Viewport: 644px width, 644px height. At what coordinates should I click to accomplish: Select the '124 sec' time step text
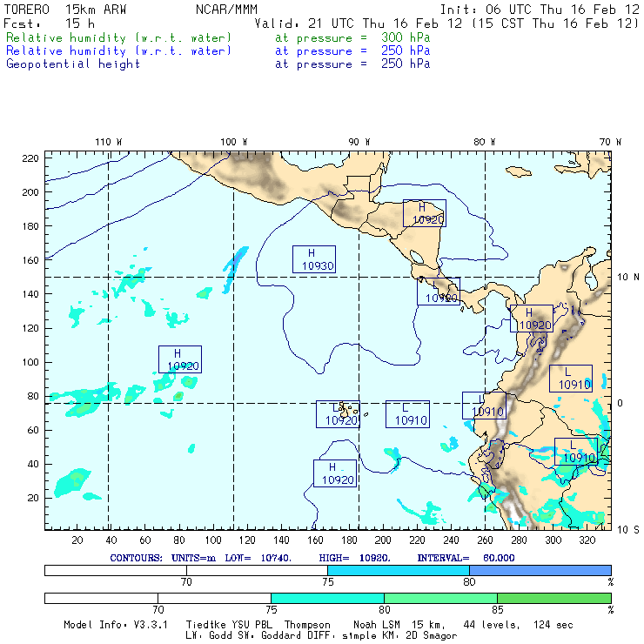click(x=553, y=625)
